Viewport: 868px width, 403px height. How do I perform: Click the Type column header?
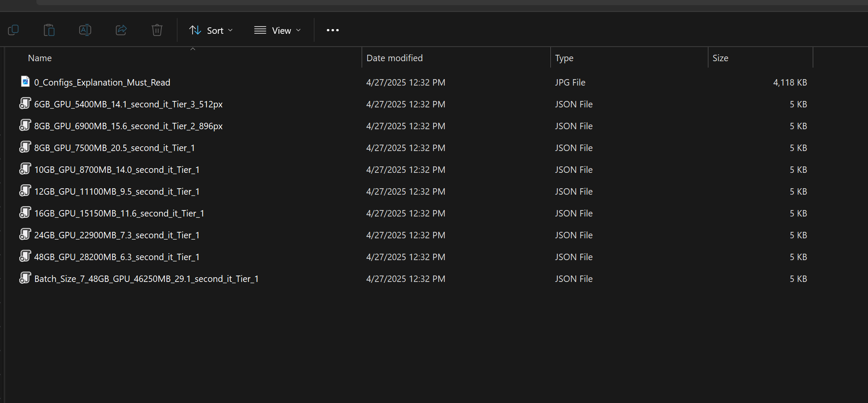click(564, 58)
